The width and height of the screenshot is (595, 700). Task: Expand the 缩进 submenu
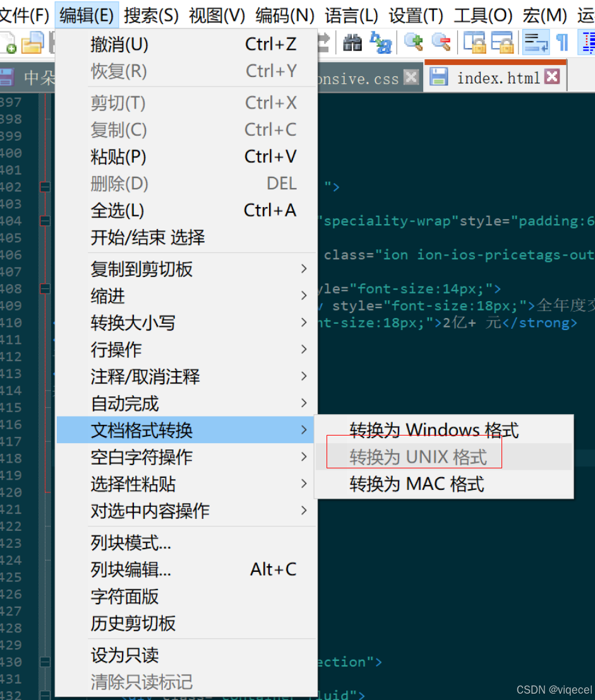(187, 295)
